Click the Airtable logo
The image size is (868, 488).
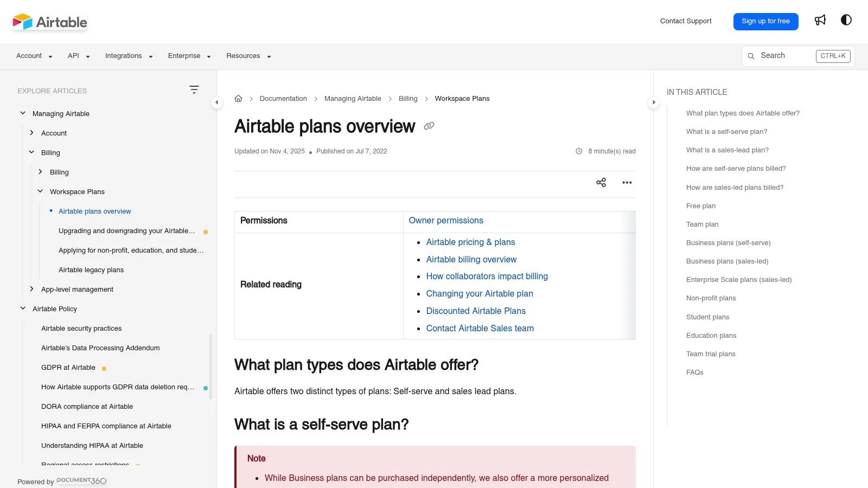click(x=50, y=22)
